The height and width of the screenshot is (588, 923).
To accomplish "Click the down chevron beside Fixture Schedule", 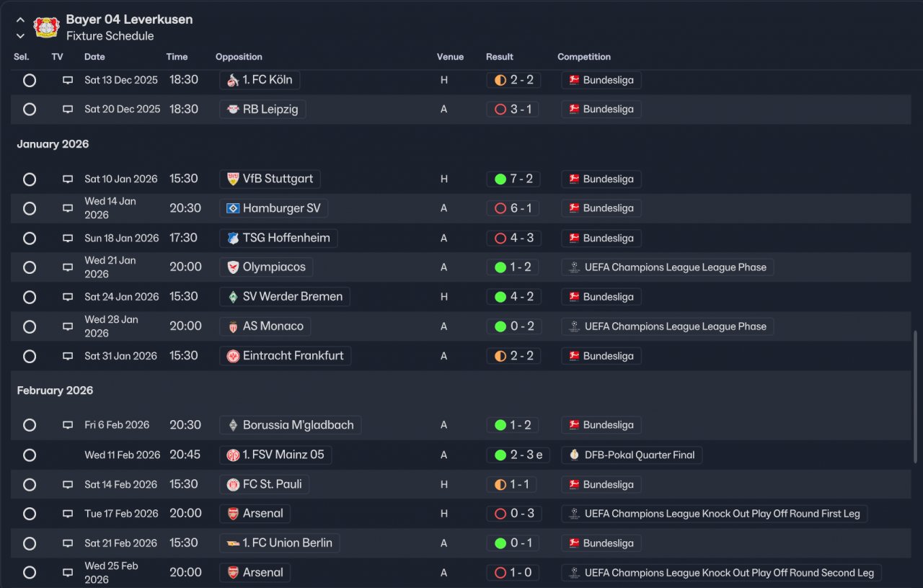I will tap(20, 36).
